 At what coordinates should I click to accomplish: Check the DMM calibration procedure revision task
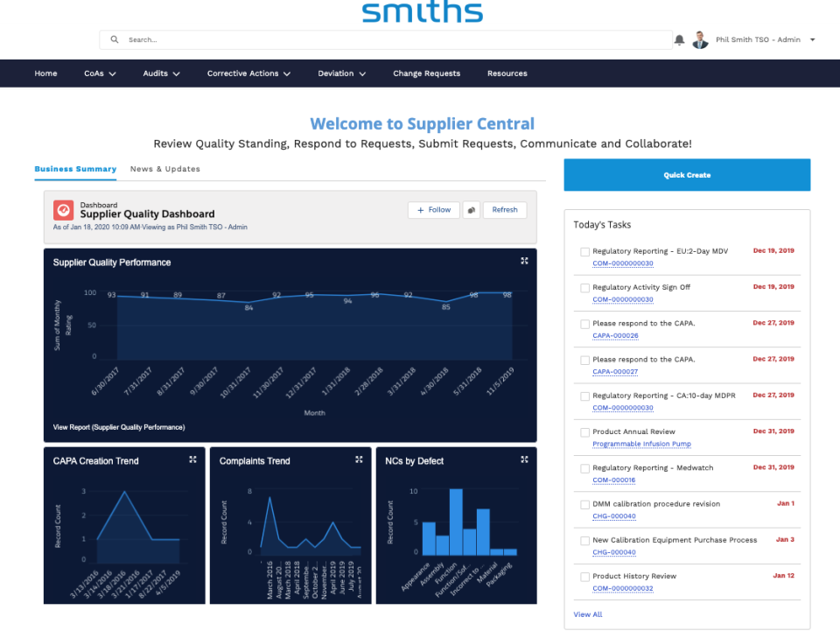585,505
